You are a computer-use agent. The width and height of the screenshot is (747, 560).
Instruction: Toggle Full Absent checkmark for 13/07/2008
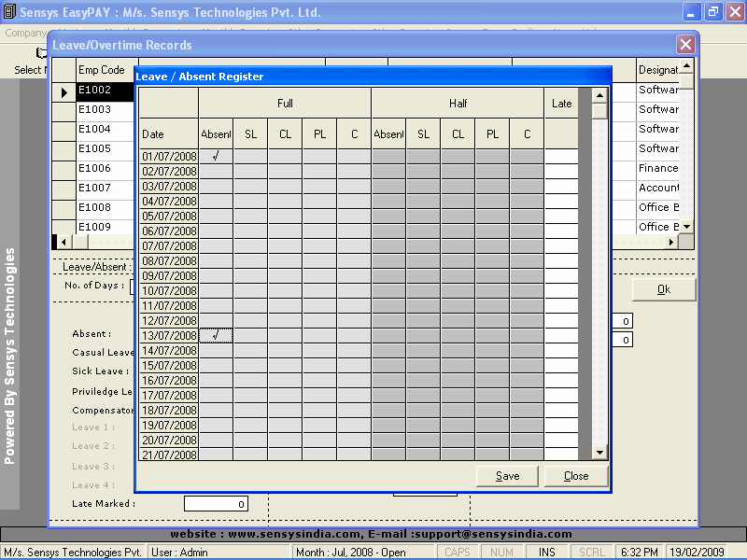point(216,336)
